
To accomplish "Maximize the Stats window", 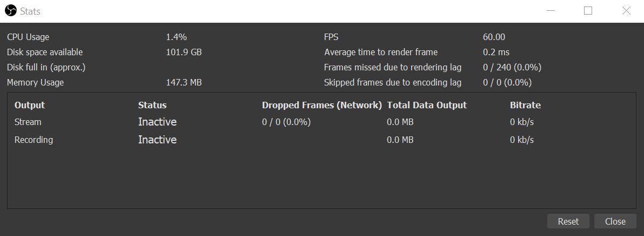I will (588, 11).
